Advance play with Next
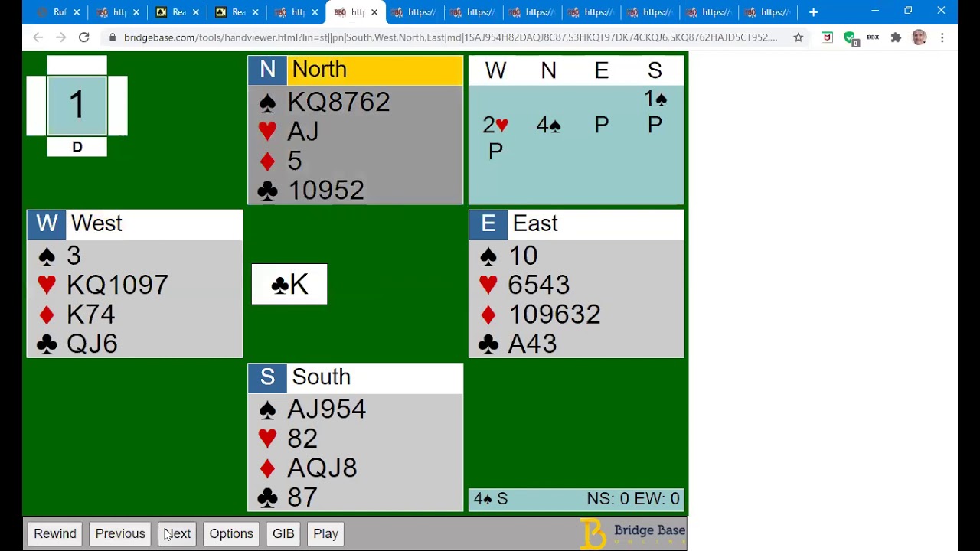This screenshot has width=980, height=551. pyautogui.click(x=177, y=533)
